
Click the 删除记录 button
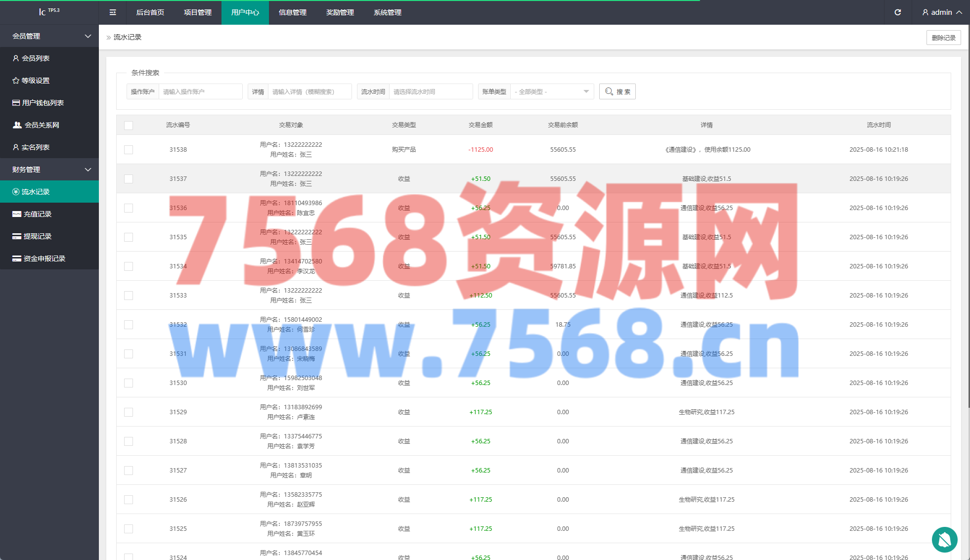(x=943, y=38)
